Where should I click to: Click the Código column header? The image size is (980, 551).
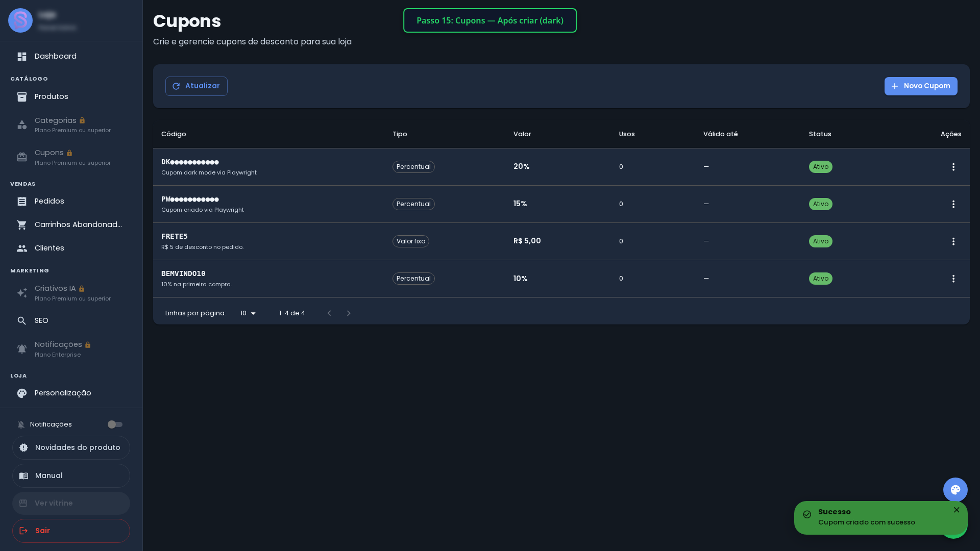coord(174,134)
